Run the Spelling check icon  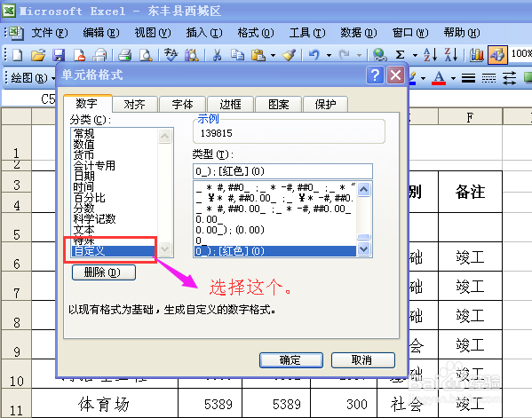(x=171, y=55)
